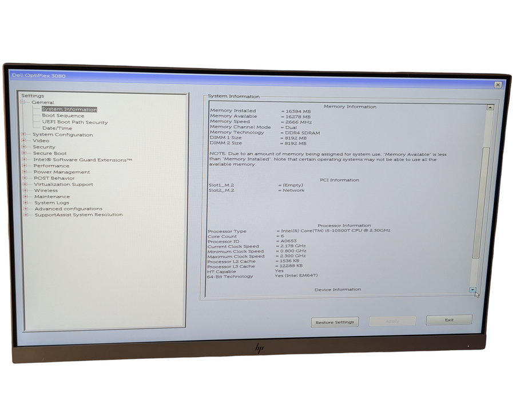
Task: Expand the Secure Boot node
Action: (x=24, y=153)
